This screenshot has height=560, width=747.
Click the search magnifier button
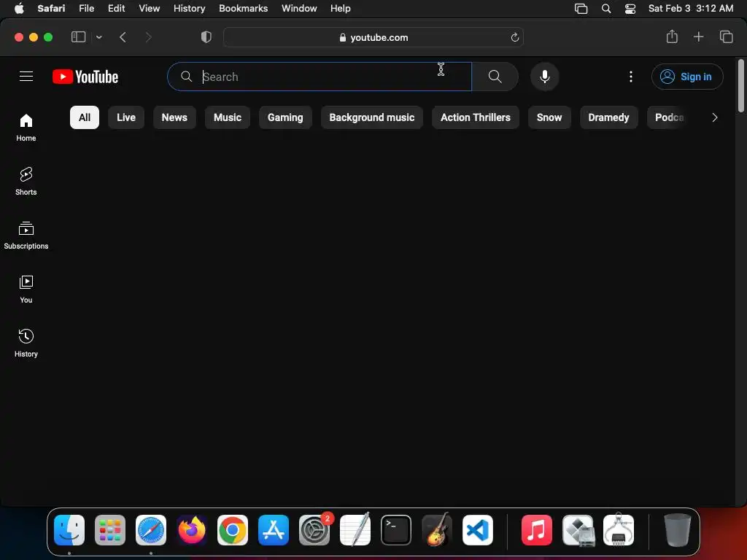click(x=495, y=77)
